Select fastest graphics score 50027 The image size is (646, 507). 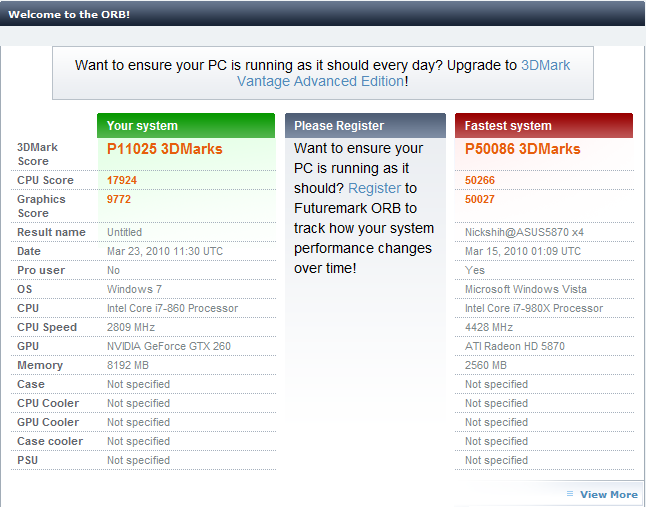click(480, 199)
